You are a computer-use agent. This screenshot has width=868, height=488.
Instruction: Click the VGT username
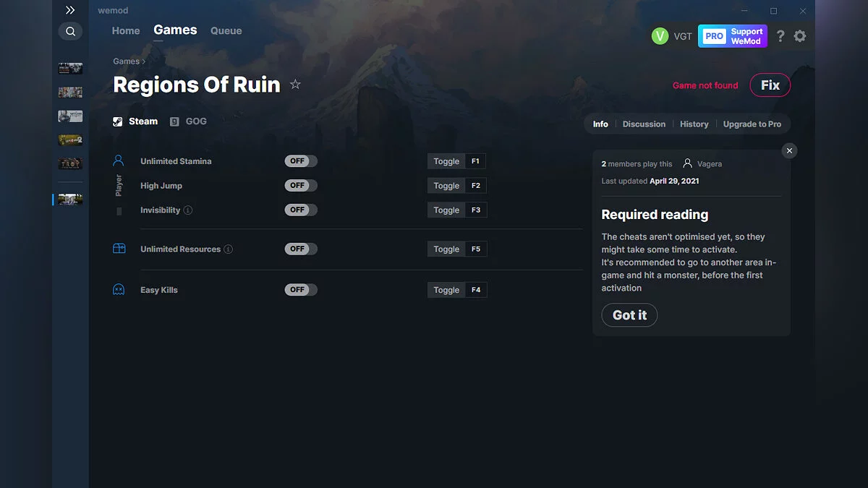point(683,36)
